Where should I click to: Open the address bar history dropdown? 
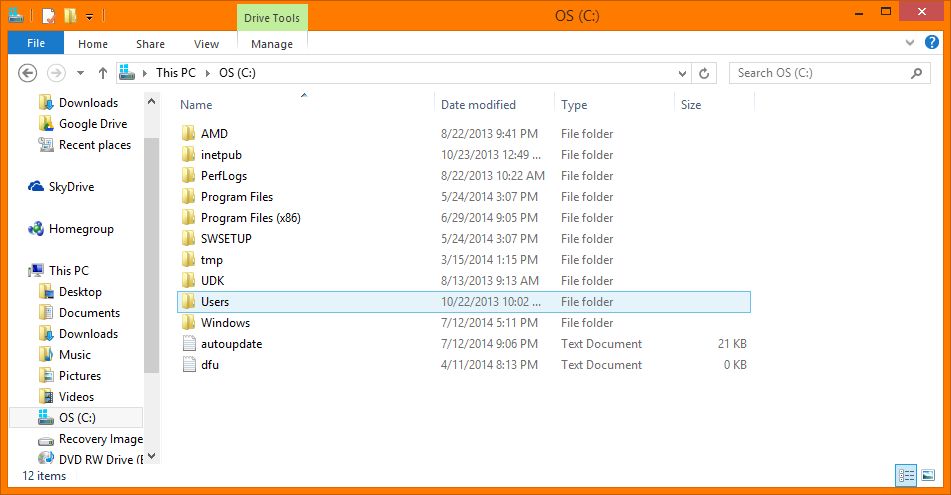[x=682, y=73]
